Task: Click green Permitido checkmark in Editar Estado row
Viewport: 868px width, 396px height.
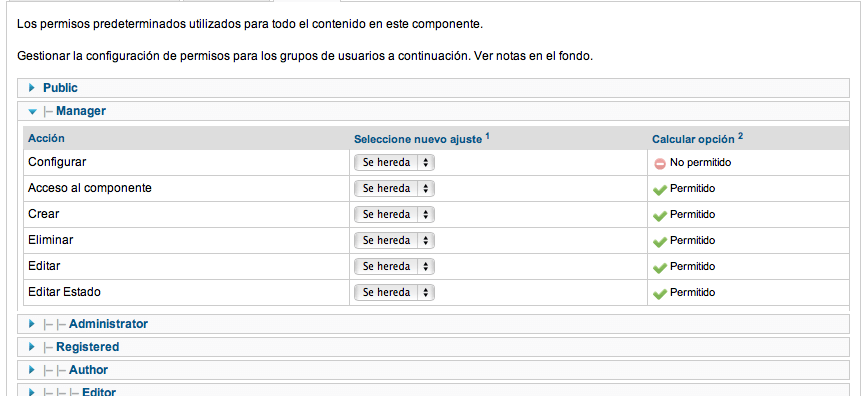Action: coord(659,294)
